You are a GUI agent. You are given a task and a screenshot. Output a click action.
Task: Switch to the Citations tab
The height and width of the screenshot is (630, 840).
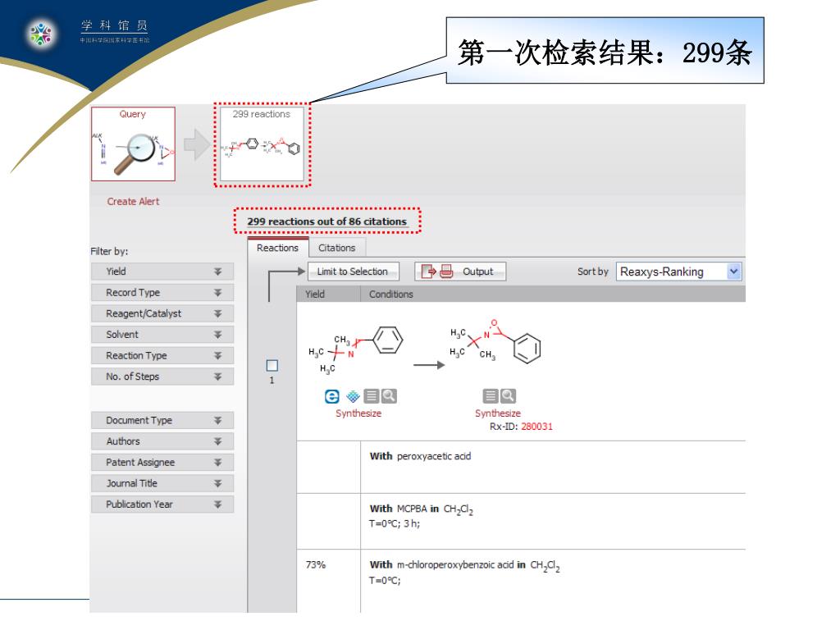[x=337, y=248]
